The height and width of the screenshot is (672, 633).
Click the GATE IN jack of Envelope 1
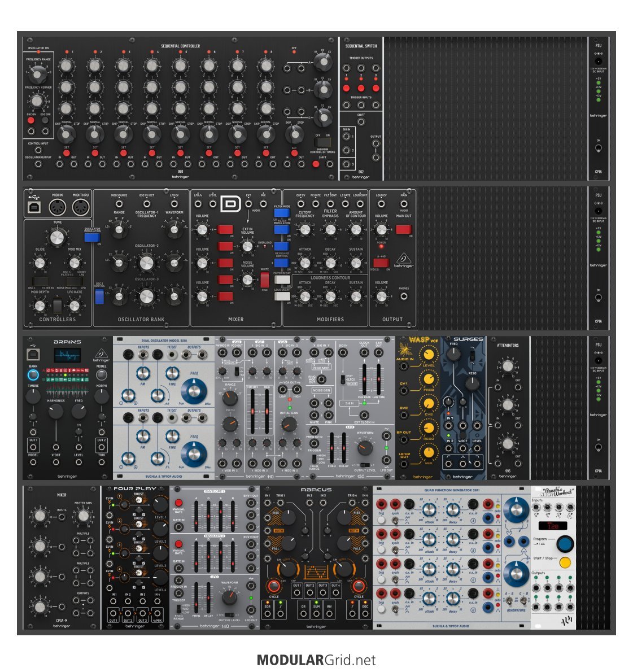(x=178, y=527)
